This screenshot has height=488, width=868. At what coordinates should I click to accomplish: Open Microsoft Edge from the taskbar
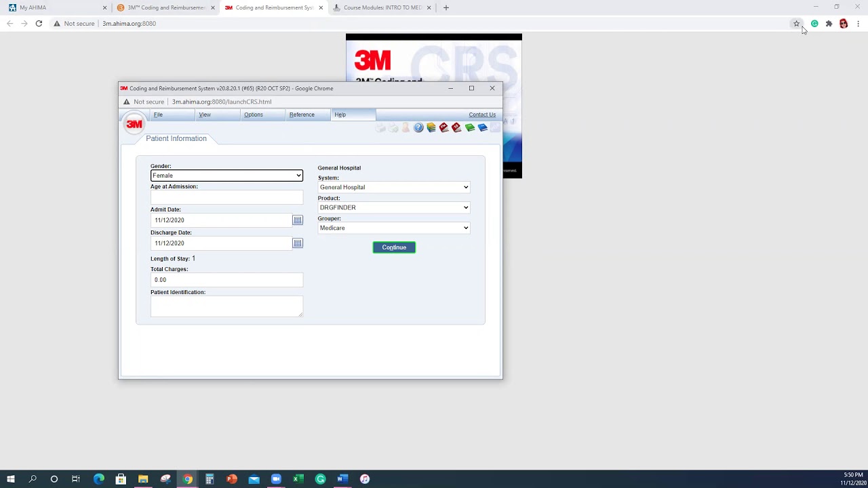click(99, 479)
